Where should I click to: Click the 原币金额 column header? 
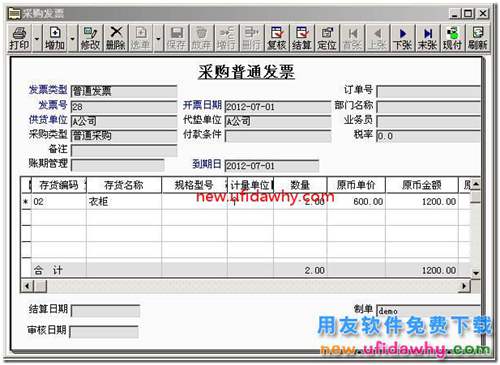pyautogui.click(x=422, y=185)
